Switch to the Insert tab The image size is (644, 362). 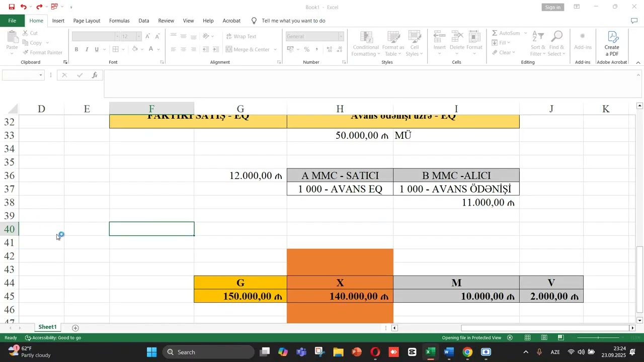(58, 21)
